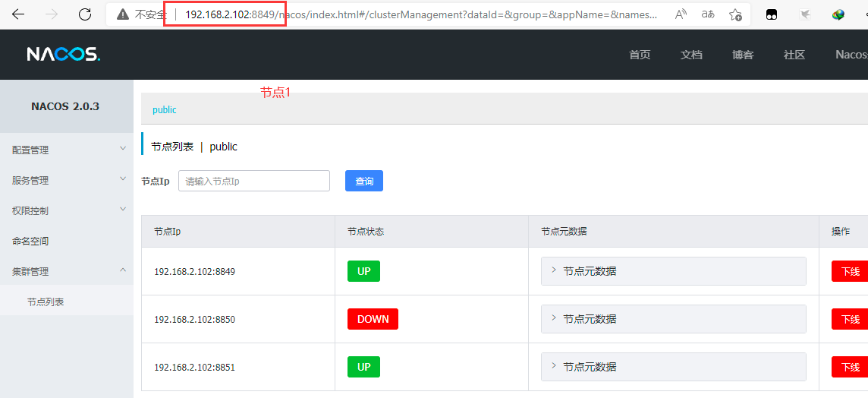
Task: Click the not-secure warning triangle icon
Action: pyautogui.click(x=121, y=14)
